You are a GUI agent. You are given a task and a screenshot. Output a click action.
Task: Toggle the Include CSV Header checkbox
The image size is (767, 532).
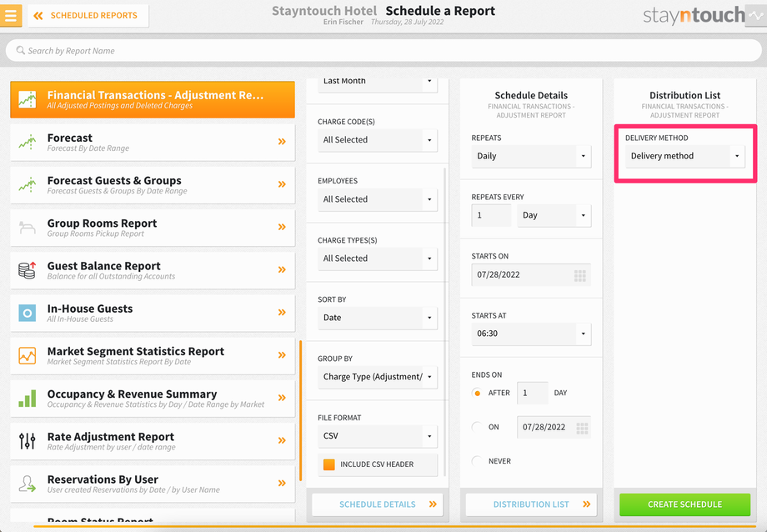pyautogui.click(x=329, y=464)
